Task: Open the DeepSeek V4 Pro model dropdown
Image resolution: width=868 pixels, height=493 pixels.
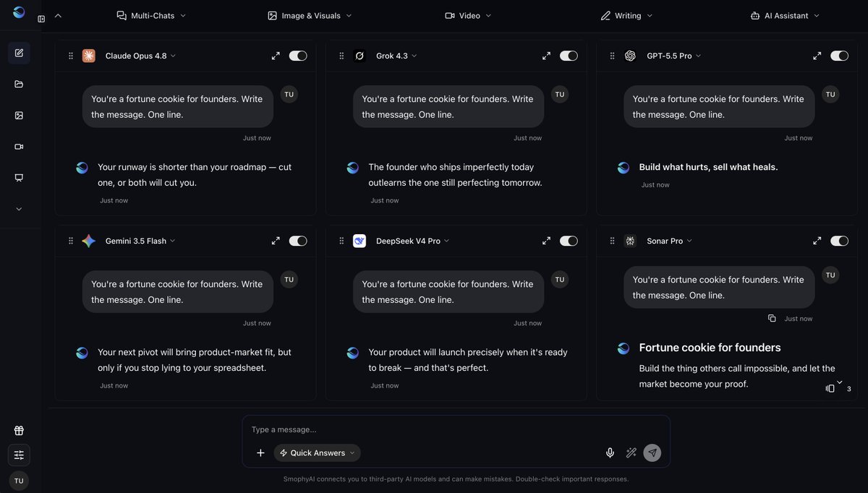Action: [412, 241]
